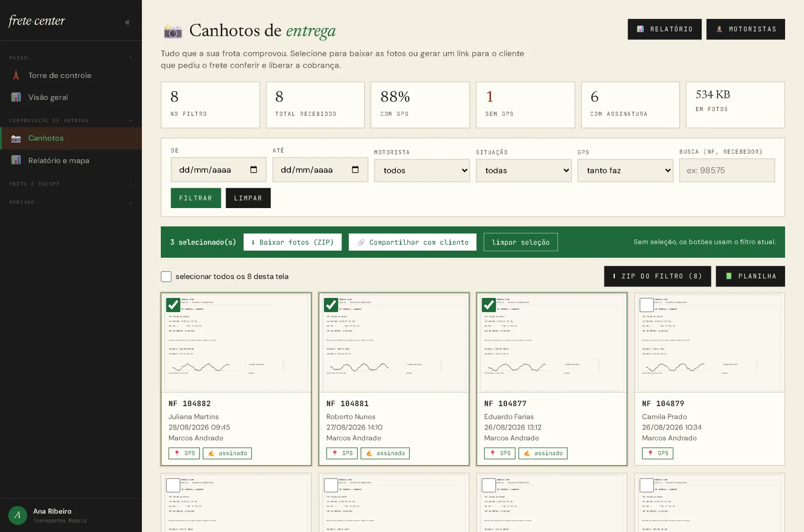Click the SEM GPS stat card

(x=525, y=105)
